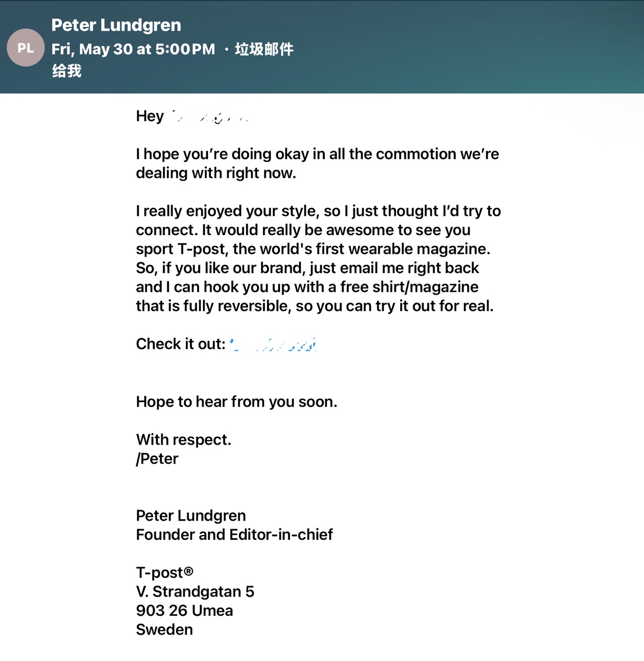The width and height of the screenshot is (644, 661).
Task: Open the blurred link after 'Check it out:'
Action: pyautogui.click(x=273, y=344)
